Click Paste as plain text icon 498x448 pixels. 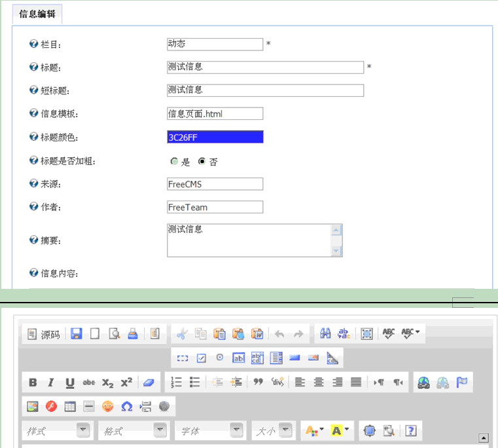point(238,334)
